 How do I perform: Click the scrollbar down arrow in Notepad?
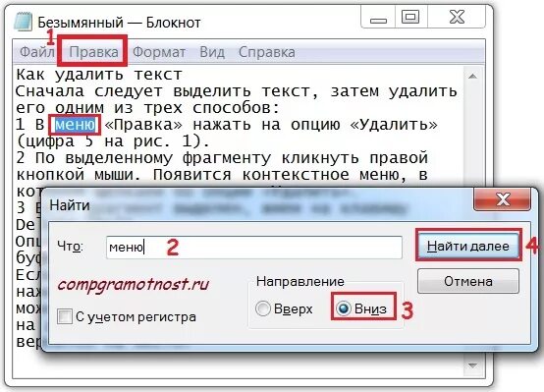click(x=472, y=365)
